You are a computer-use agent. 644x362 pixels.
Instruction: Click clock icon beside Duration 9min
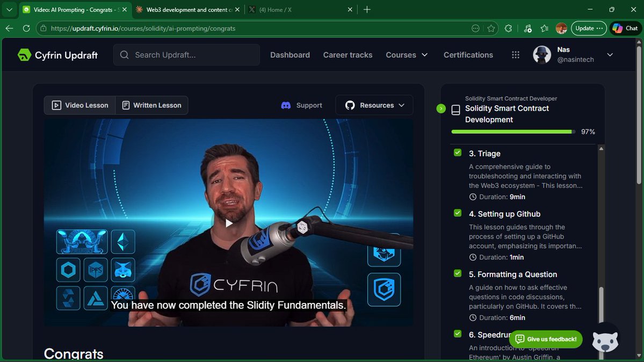point(473,197)
